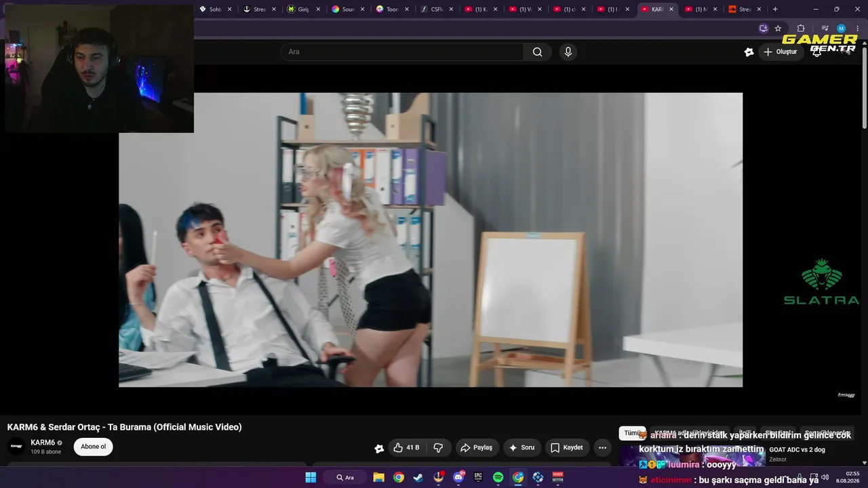
Task: Close the Sohb browser tab
Action: click(x=229, y=9)
